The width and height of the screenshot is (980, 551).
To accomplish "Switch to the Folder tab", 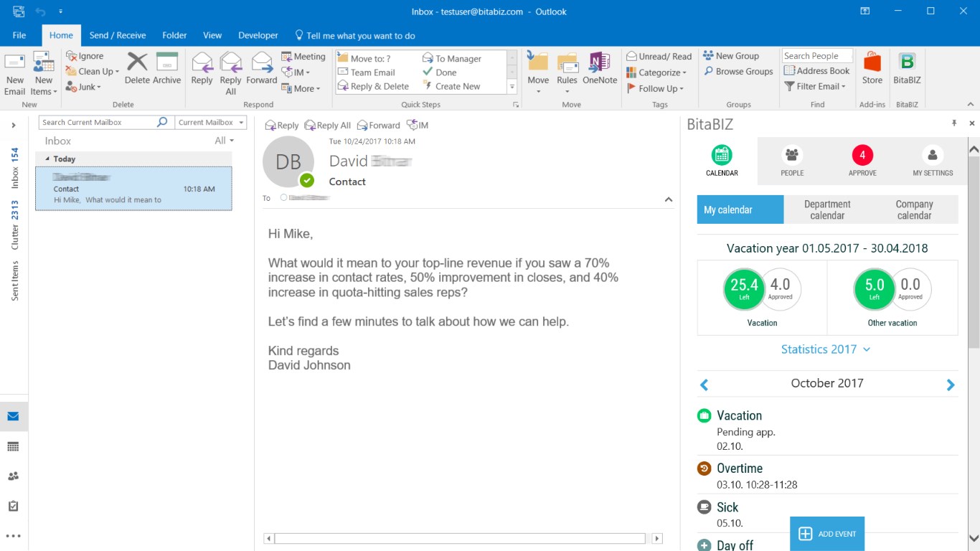I will (174, 35).
